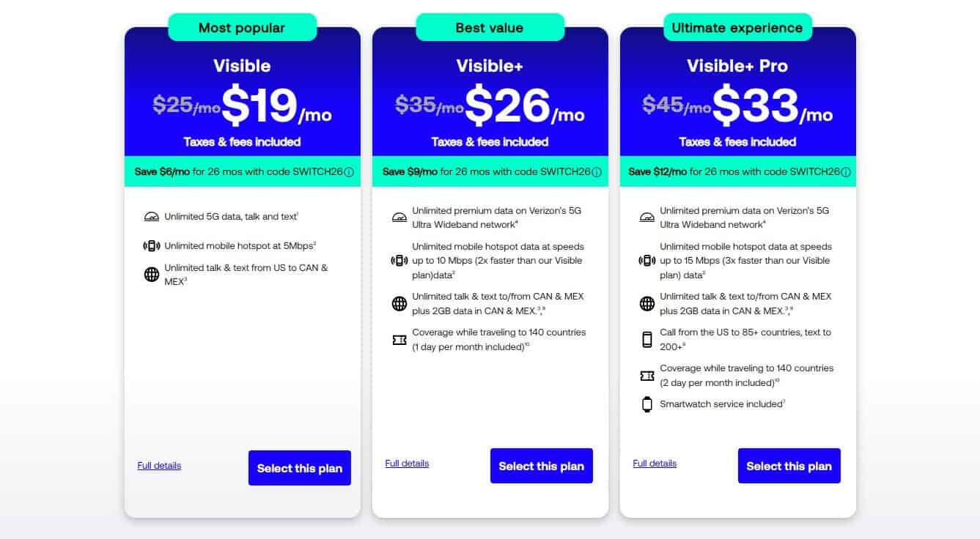Click the Best value badge
The image size is (980, 539).
click(x=490, y=28)
